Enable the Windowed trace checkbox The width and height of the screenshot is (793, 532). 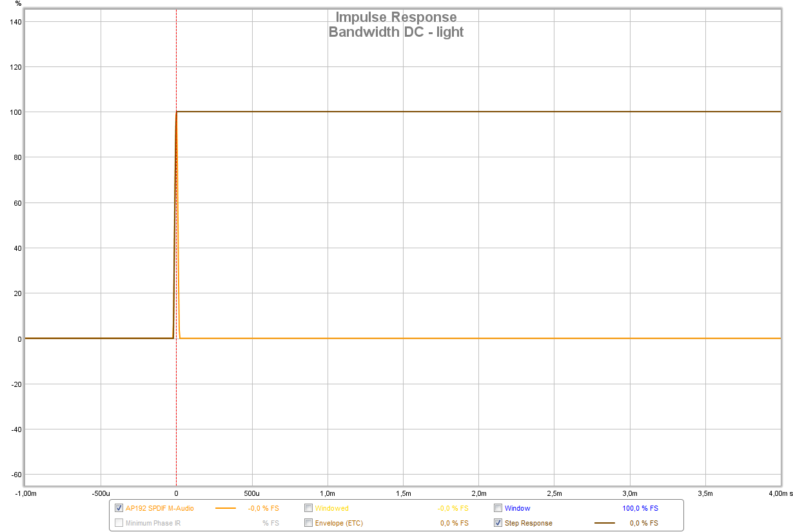click(x=308, y=508)
